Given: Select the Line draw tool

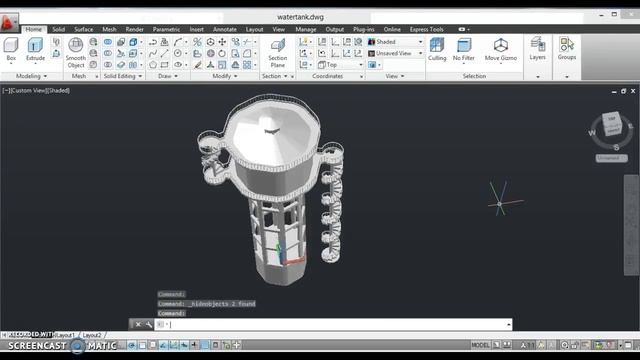Looking at the screenshot, I should coord(164,53).
